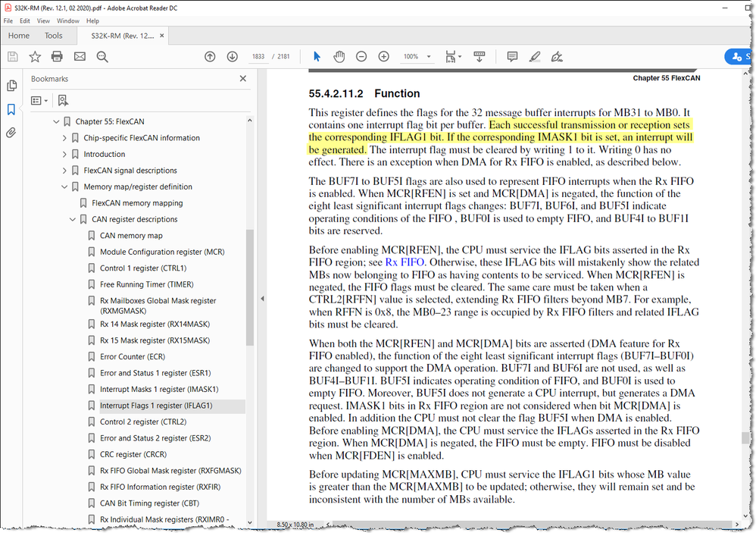Collapse the Chapter 55: FlexCAN bookmark
Screen dimensions: 756x533
[56, 121]
